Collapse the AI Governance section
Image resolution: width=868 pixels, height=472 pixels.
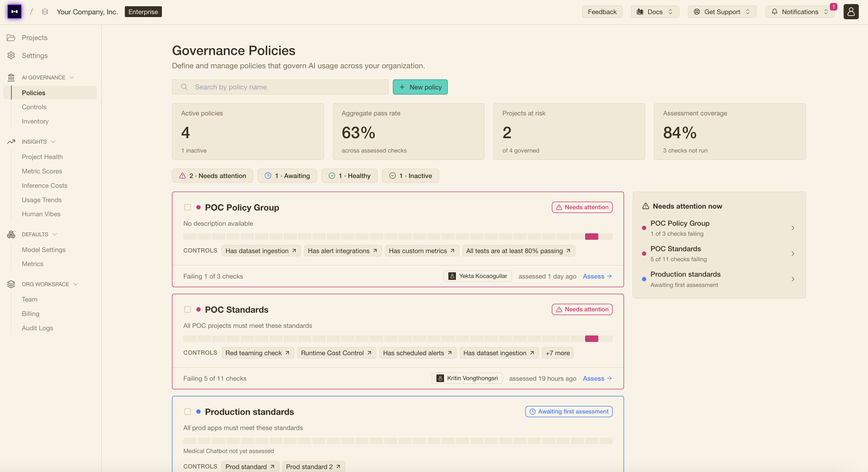coord(72,77)
